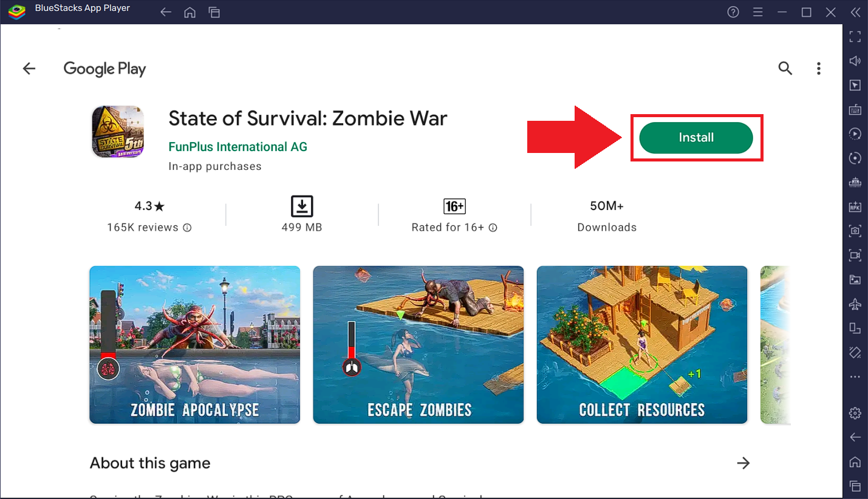Click the BlueStacks logo in title bar
Image resolution: width=868 pixels, height=499 pixels.
coord(16,12)
